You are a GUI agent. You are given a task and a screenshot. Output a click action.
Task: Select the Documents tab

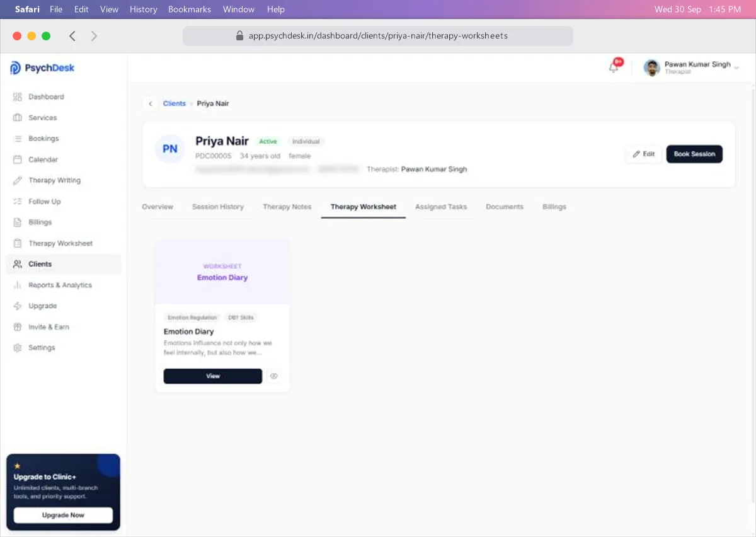click(505, 207)
